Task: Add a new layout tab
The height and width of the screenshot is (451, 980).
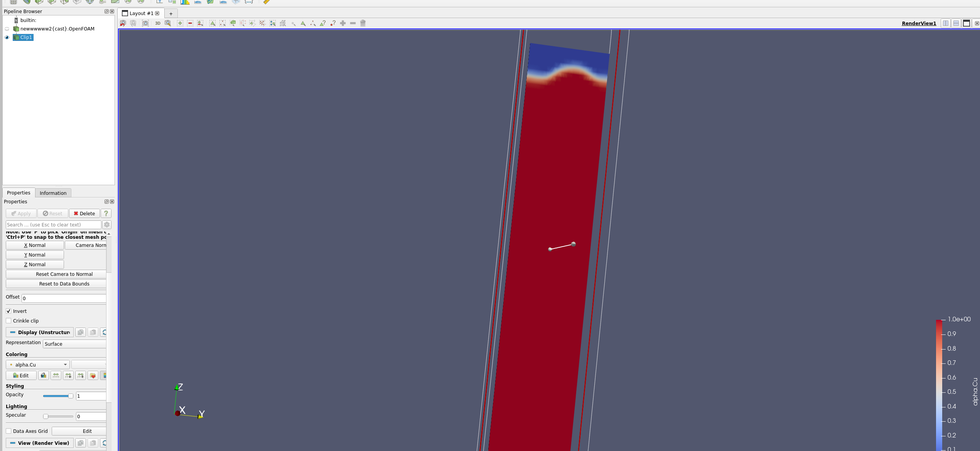Action: [x=171, y=14]
